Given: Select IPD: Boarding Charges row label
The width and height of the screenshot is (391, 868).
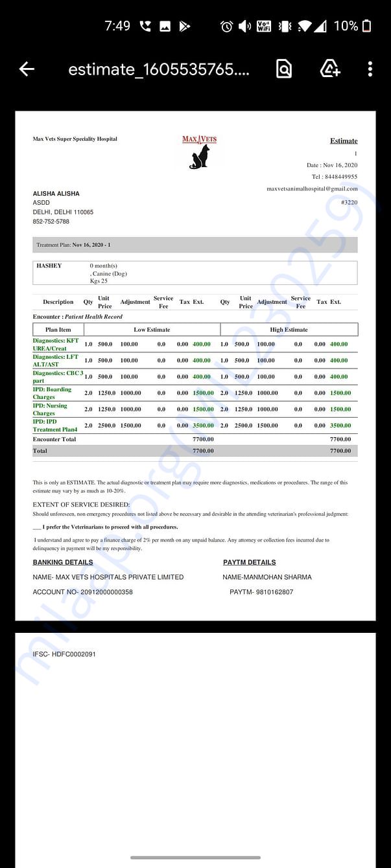Looking at the screenshot, I should tap(53, 393).
